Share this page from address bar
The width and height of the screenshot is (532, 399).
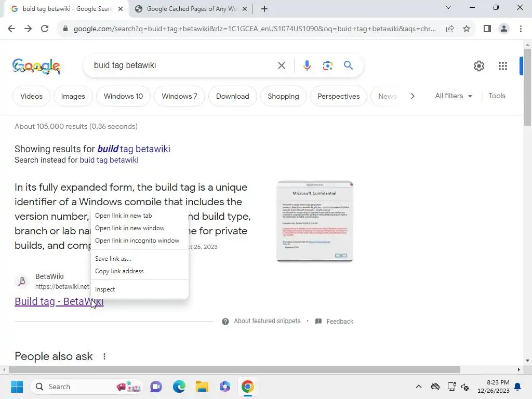(x=450, y=29)
